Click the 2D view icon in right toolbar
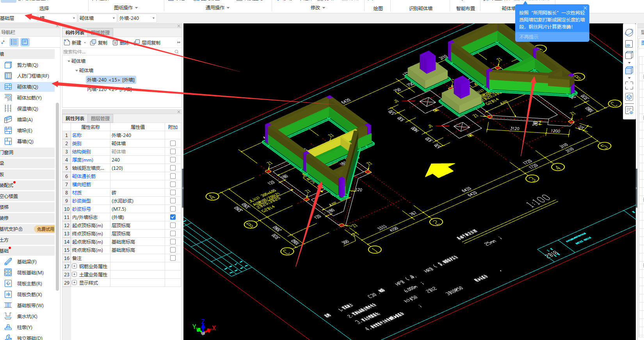This screenshot has height=340, width=644. (x=629, y=44)
